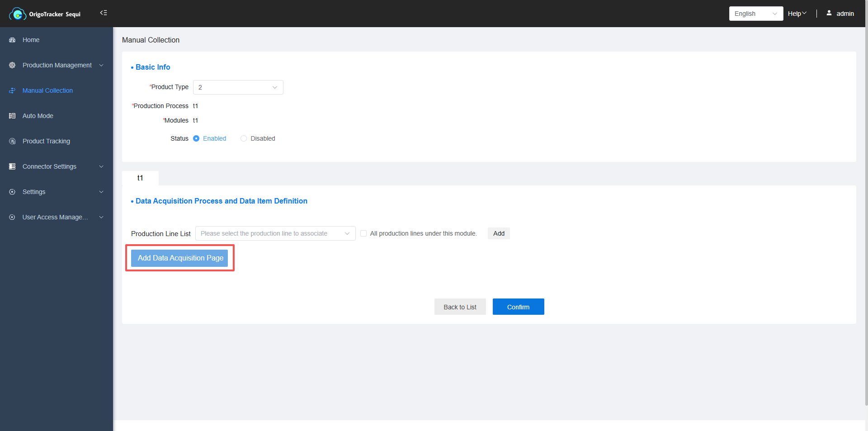Click the Product Tracking sidebar icon
Viewport: 868px width, 431px height.
click(x=12, y=141)
